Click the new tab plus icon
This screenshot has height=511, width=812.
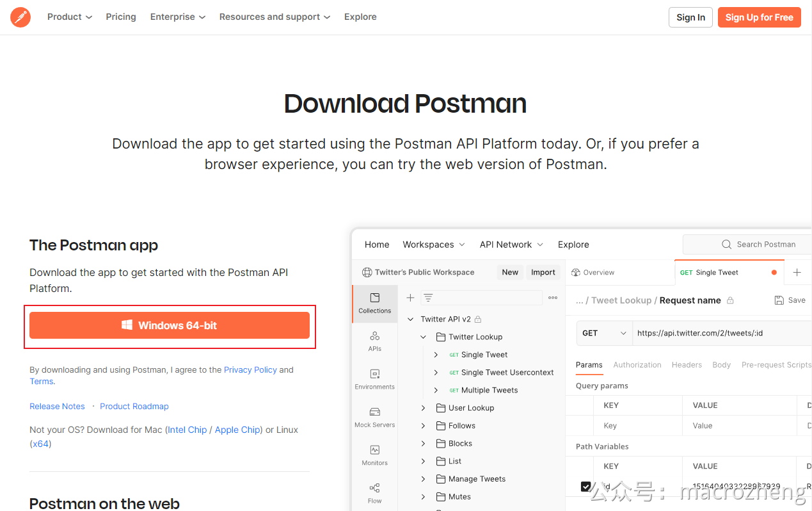coord(797,272)
